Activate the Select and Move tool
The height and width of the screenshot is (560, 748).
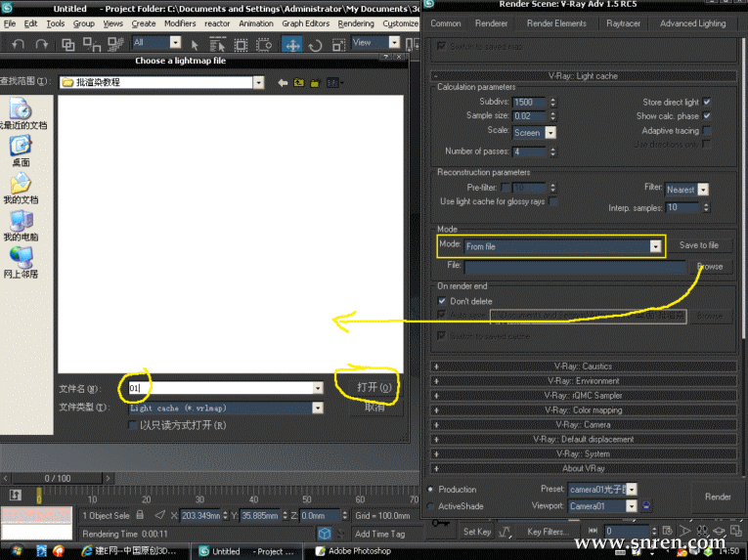(x=292, y=45)
